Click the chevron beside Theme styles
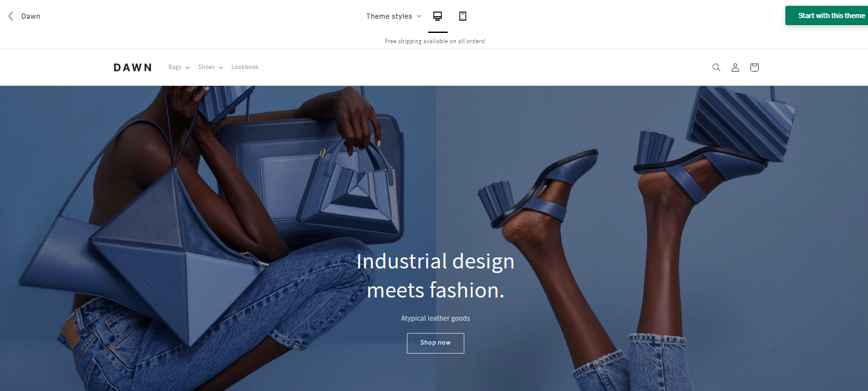 point(418,16)
